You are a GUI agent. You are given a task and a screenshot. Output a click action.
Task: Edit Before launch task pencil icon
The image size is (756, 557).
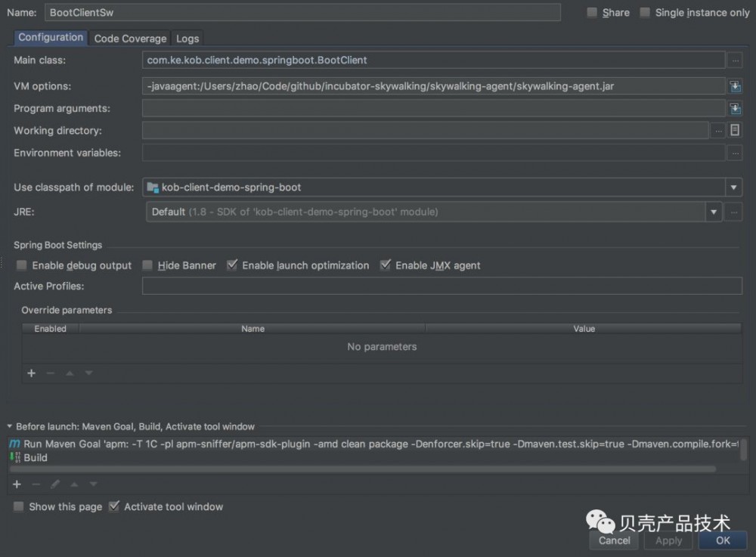tap(55, 484)
